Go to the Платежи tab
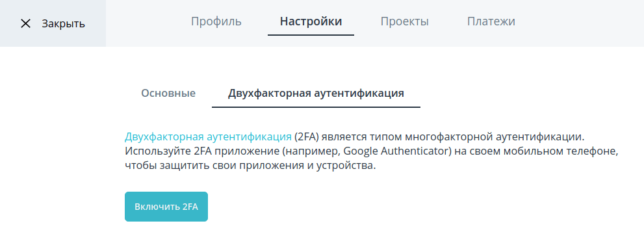 tap(491, 21)
